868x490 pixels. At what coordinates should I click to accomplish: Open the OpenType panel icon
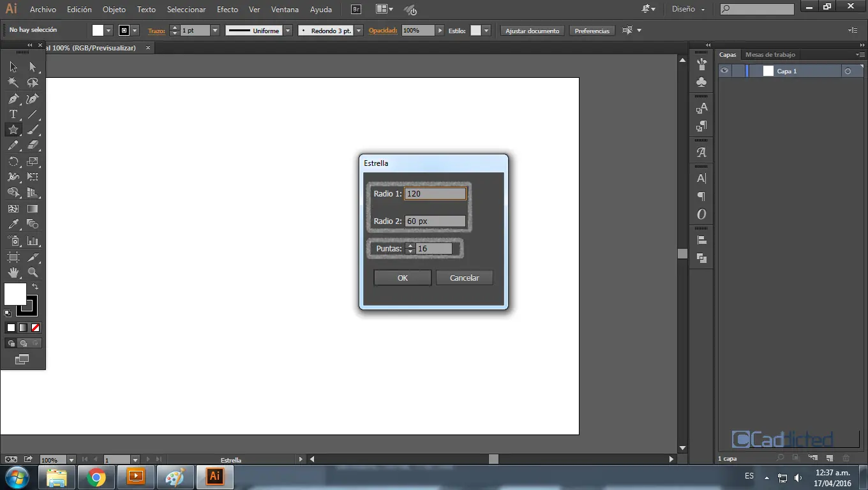[701, 214]
